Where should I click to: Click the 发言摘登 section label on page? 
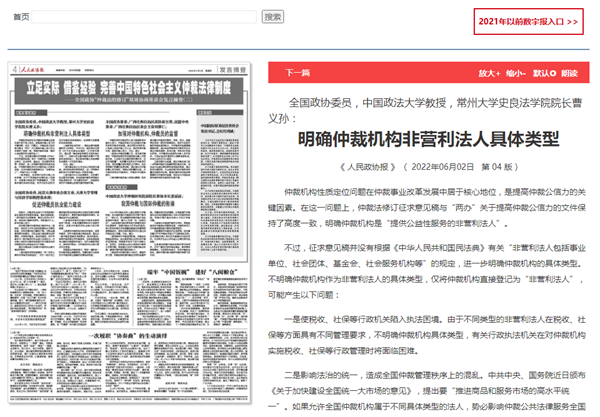(x=232, y=69)
